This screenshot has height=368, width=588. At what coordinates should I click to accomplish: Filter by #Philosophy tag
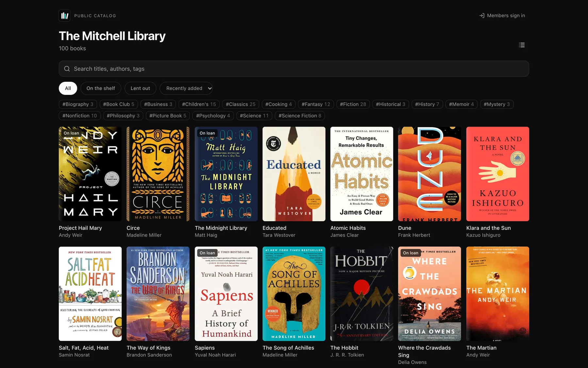point(123,116)
